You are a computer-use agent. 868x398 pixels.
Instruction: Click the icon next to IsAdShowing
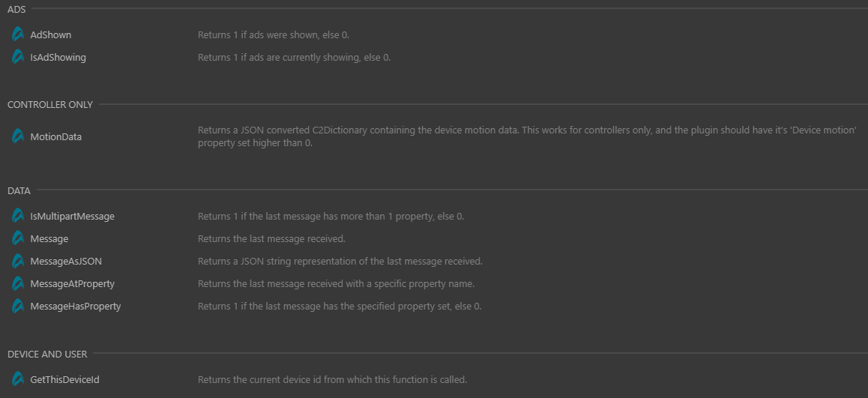pyautogui.click(x=18, y=57)
